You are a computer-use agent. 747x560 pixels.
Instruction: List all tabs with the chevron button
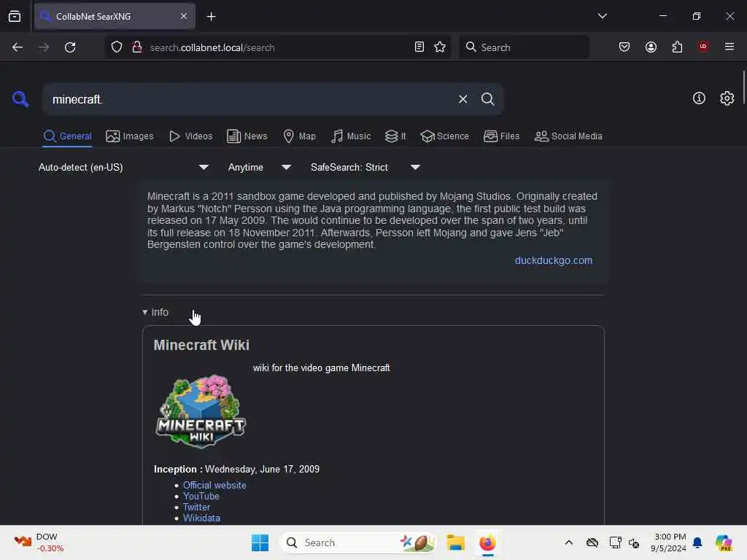[x=602, y=16]
